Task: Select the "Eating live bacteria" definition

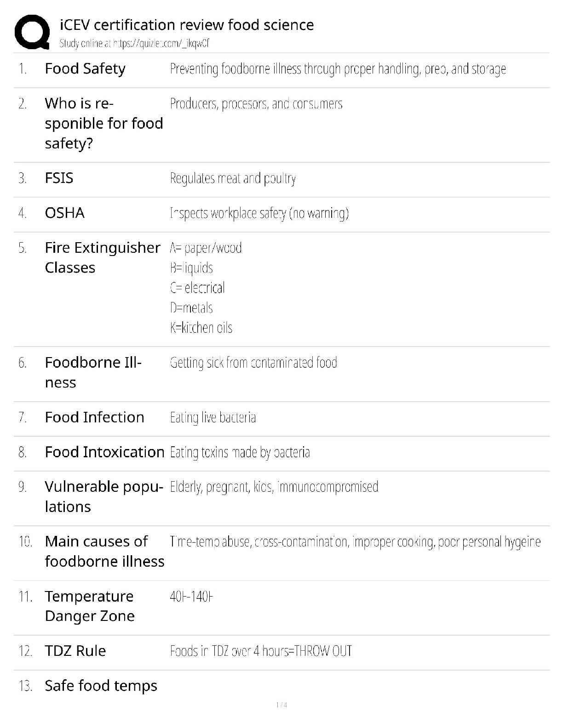Action: click(213, 417)
